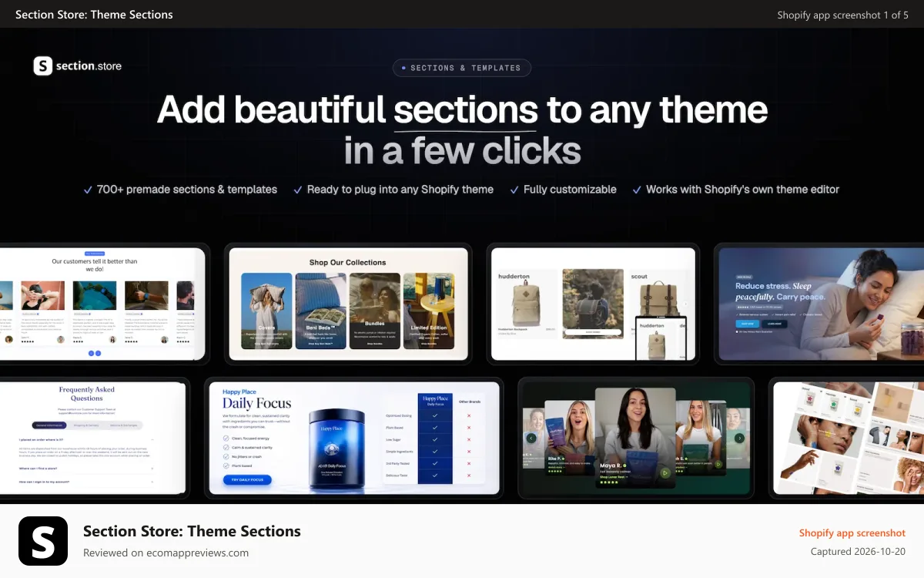Switch to the Shipping & Delivery FAQ tab

(86, 425)
